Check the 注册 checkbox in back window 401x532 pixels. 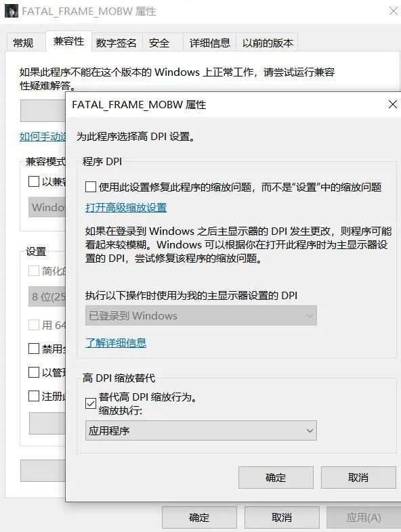pyautogui.click(x=34, y=396)
